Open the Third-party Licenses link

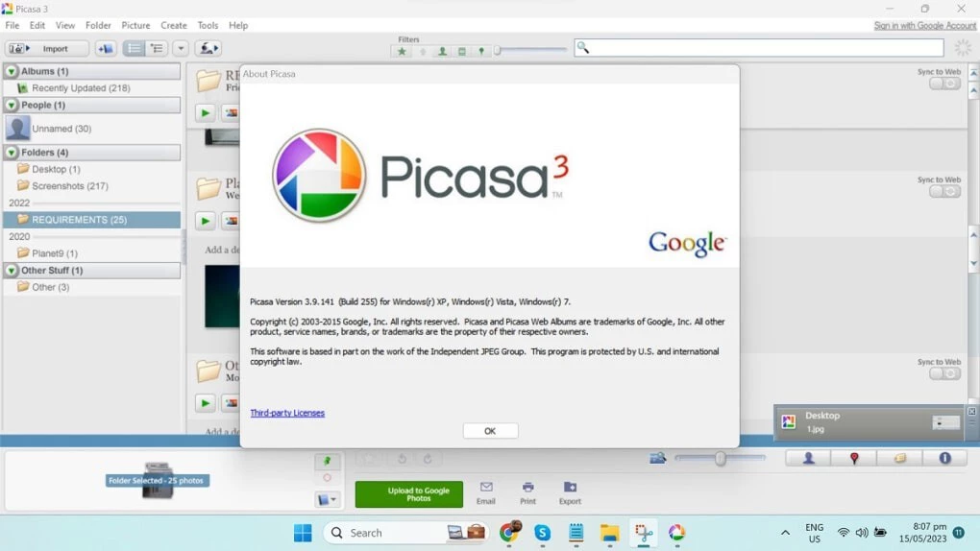[x=287, y=413]
